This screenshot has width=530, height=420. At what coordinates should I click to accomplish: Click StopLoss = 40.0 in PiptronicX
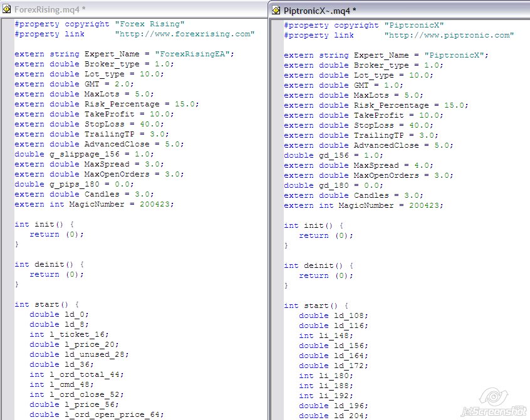tap(358, 126)
